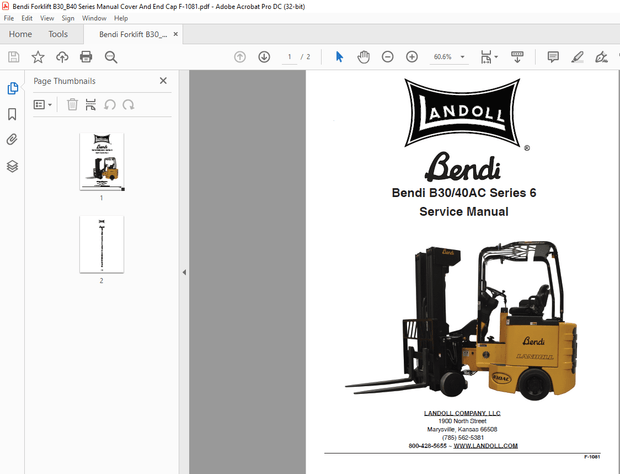Add a comment with speech bubble icon
The image size is (620, 474).
pos(553,57)
